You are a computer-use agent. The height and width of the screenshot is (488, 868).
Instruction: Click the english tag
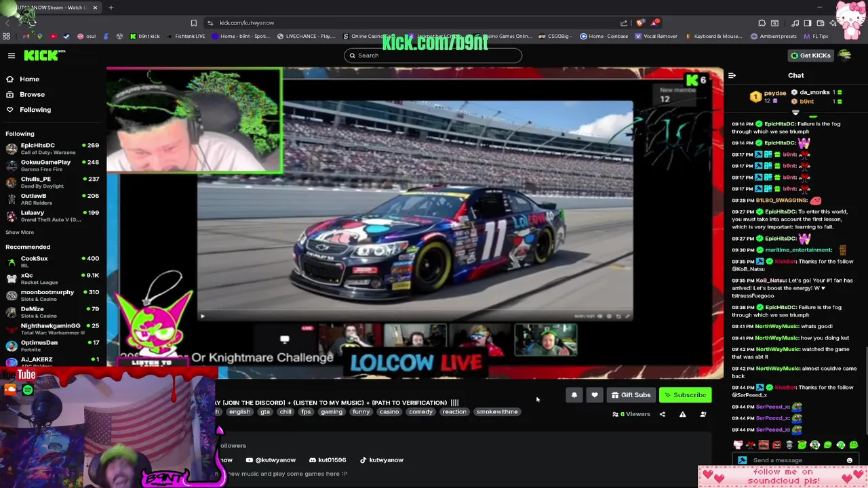(x=239, y=412)
